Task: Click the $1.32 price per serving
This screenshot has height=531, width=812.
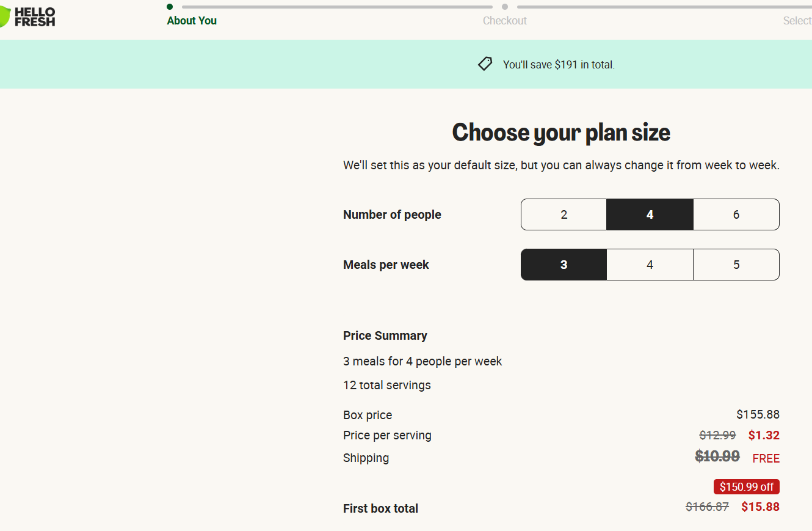Action: point(764,435)
